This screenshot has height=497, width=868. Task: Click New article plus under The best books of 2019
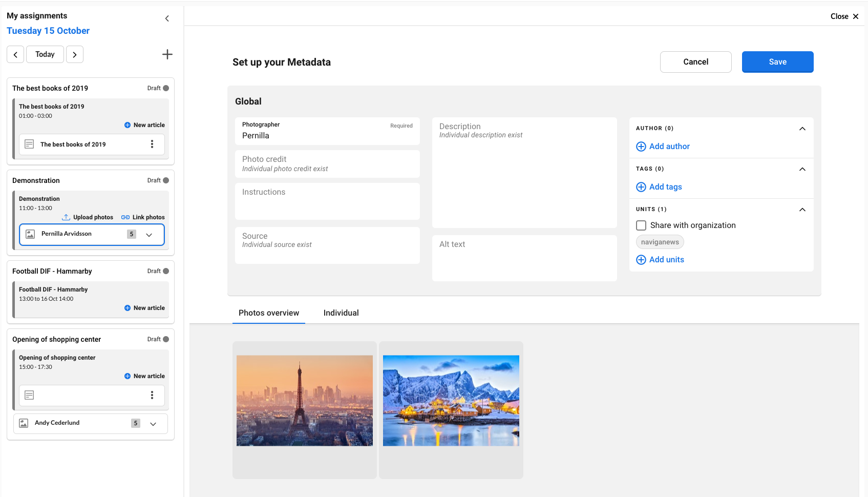pyautogui.click(x=128, y=125)
